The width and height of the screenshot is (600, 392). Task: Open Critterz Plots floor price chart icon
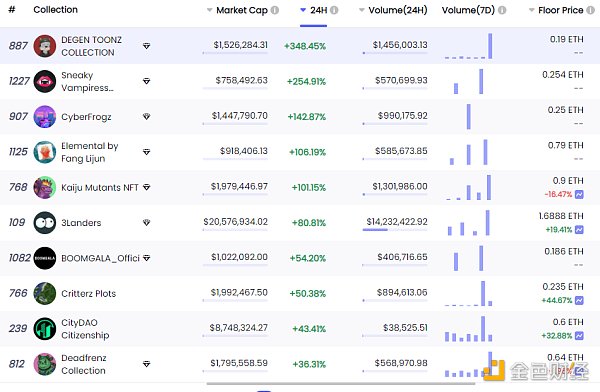tap(579, 301)
